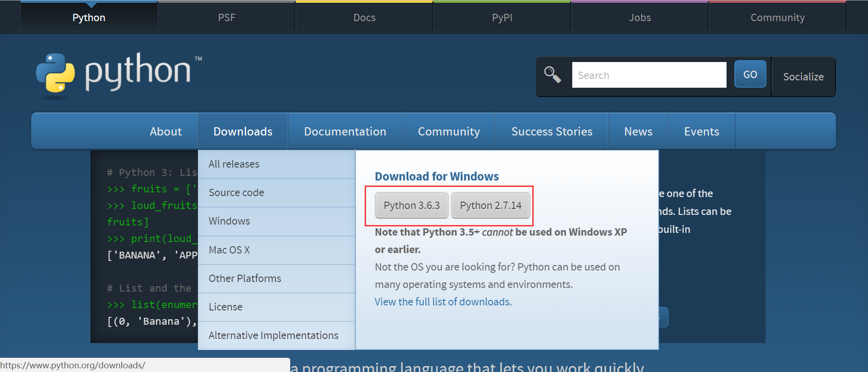The height and width of the screenshot is (372, 868).
Task: Switch to the PSF top tab
Action: [226, 17]
